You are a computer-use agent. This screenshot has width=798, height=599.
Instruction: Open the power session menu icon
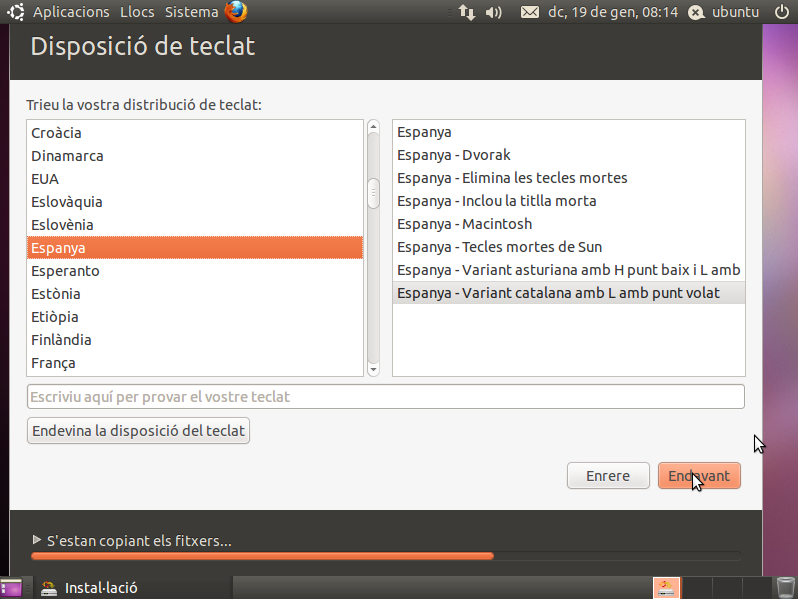(782, 12)
